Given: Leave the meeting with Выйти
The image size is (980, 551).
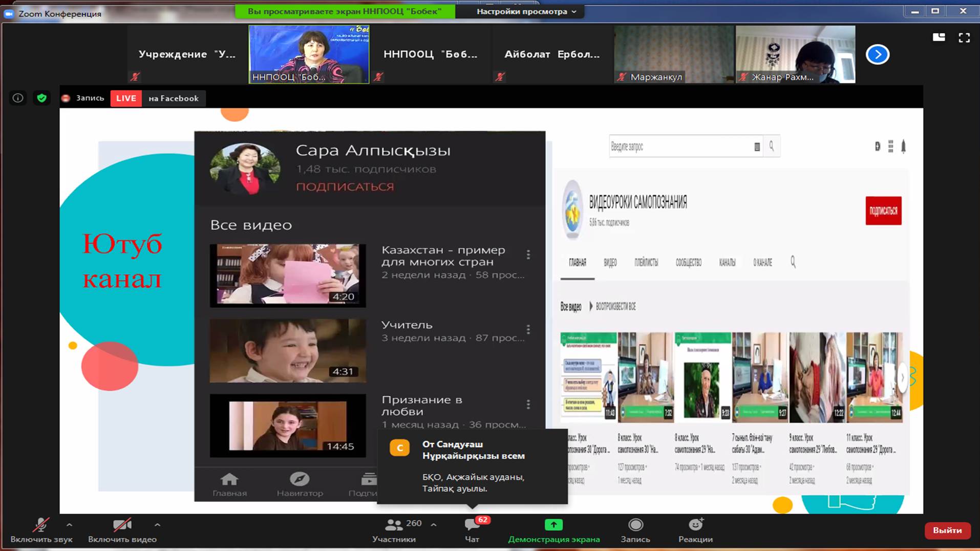Looking at the screenshot, I should [947, 531].
